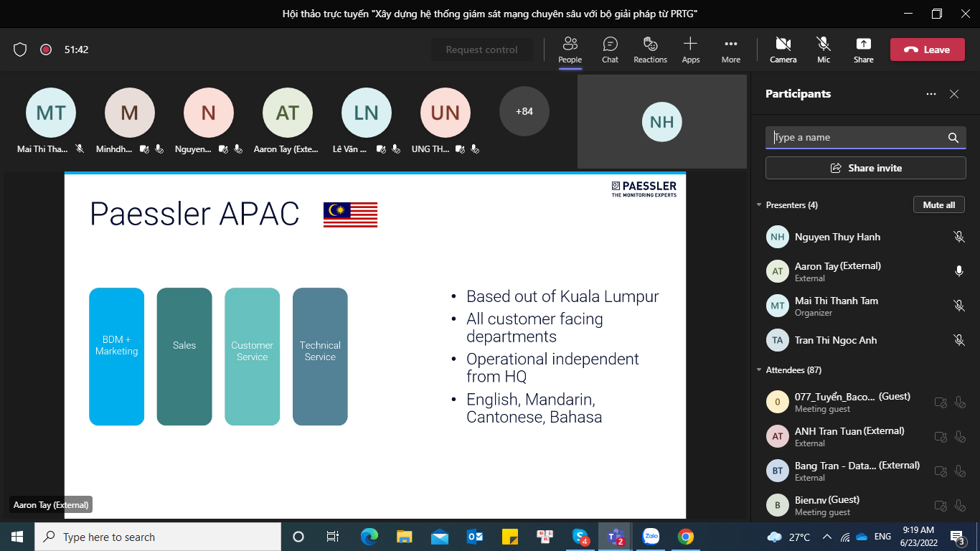Open Apps in the meeting toolbar
This screenshot has width=980, height=551.
click(x=691, y=50)
